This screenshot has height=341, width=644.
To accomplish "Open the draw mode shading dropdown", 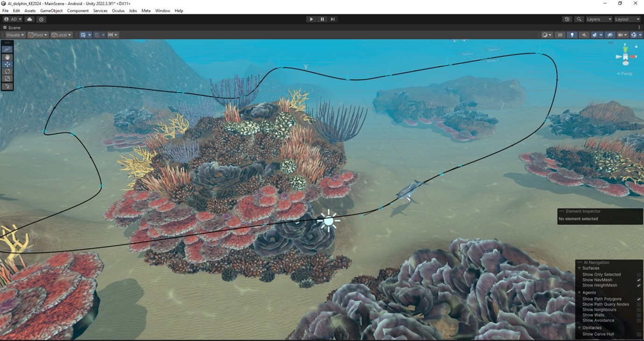I will click(x=546, y=35).
